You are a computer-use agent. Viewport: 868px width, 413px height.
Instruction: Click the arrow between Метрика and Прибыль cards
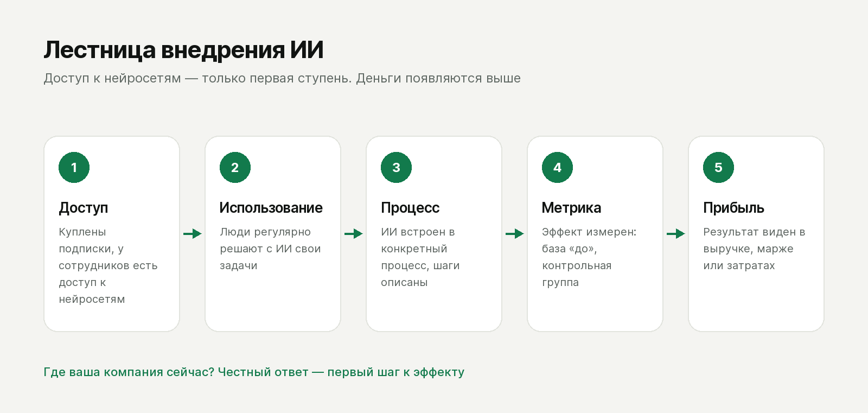pos(675,234)
